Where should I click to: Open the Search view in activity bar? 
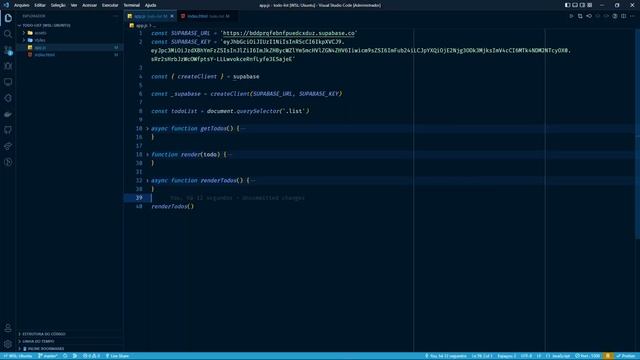click(x=8, y=34)
